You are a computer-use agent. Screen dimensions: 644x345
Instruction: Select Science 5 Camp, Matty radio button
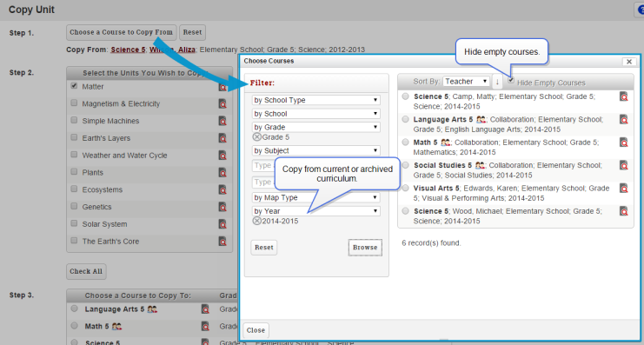(x=405, y=96)
